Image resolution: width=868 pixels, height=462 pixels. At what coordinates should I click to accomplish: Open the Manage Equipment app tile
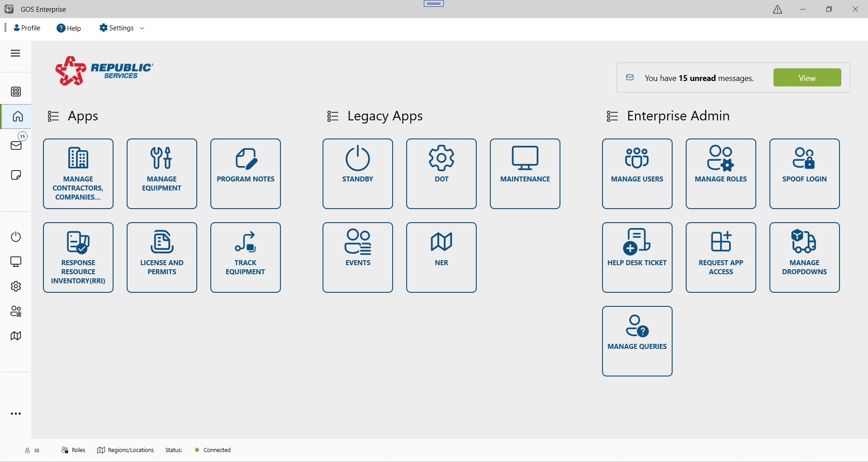point(161,174)
